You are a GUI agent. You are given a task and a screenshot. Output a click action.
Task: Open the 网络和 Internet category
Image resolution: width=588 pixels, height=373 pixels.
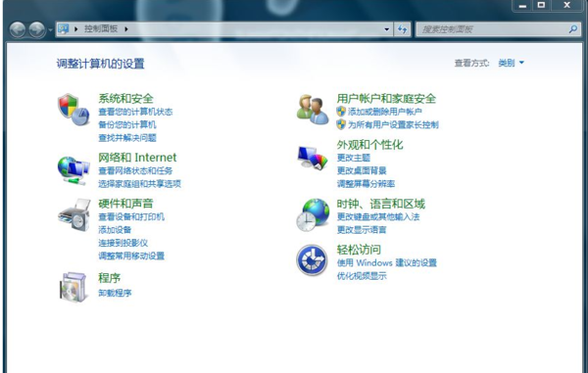coord(137,158)
